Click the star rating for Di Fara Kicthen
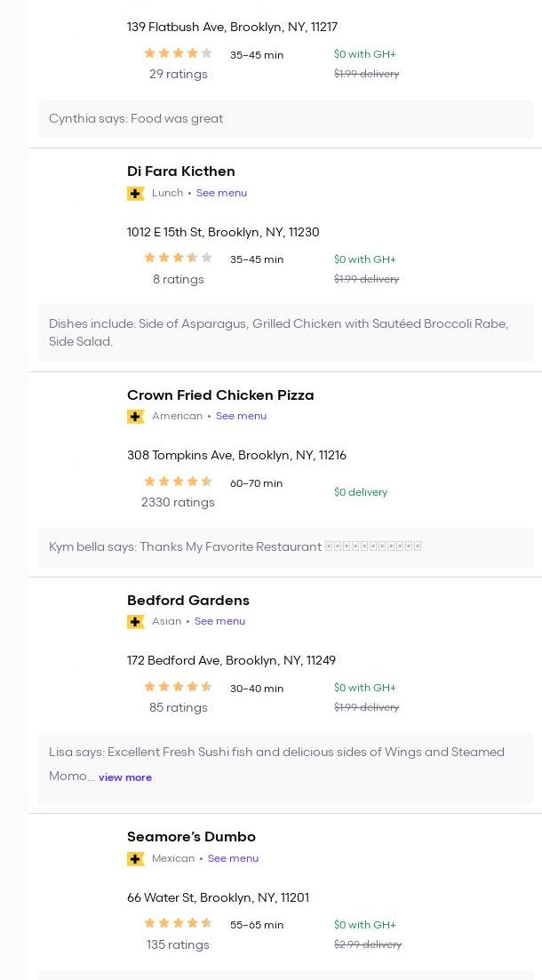Screen dimensions: 542x980 [178, 259]
